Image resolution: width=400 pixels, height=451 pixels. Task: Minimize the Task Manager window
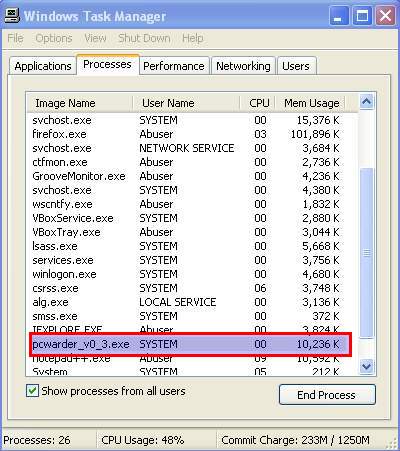(x=338, y=16)
